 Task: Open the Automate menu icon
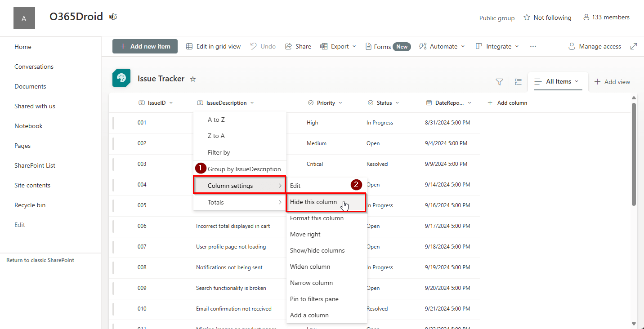click(x=422, y=46)
